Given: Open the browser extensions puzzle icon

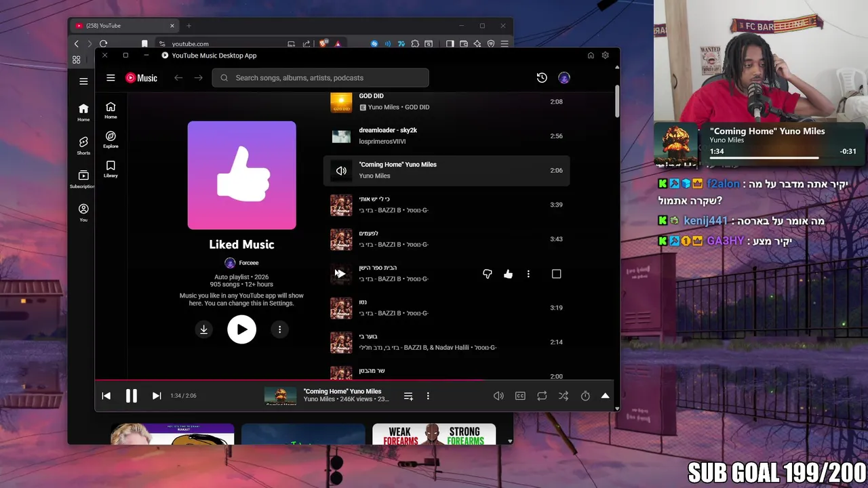Looking at the screenshot, I should tap(415, 43).
